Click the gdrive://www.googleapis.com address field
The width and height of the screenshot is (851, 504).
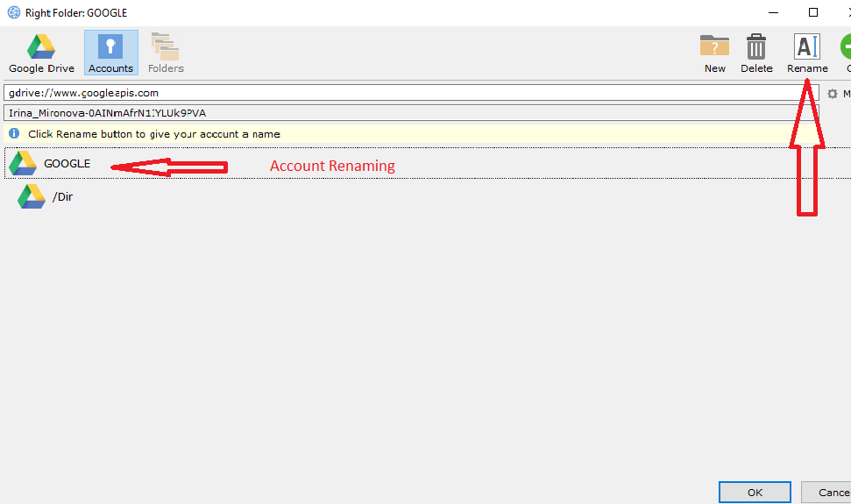tap(412, 93)
